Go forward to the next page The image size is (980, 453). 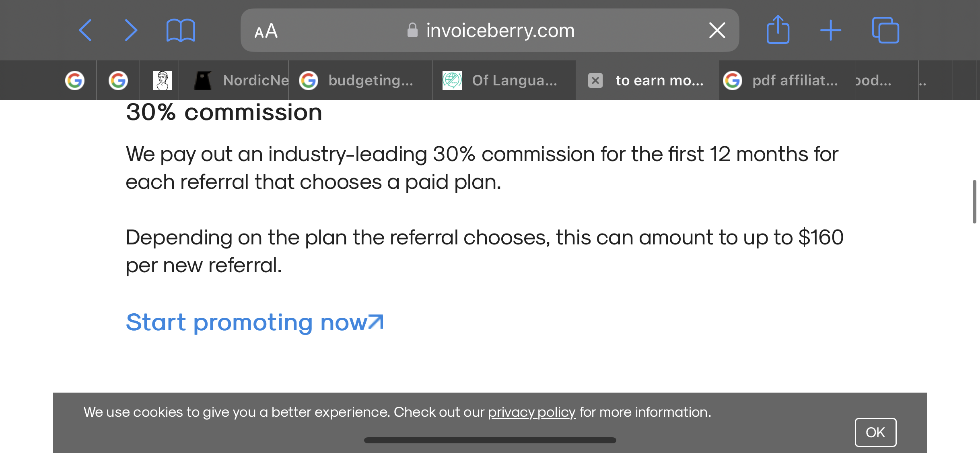pyautogui.click(x=131, y=30)
